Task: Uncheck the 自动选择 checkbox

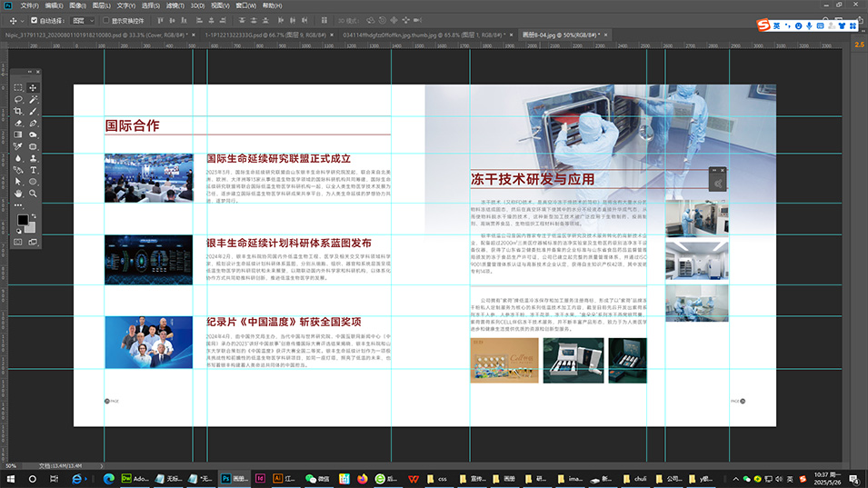Action: pyautogui.click(x=35, y=20)
